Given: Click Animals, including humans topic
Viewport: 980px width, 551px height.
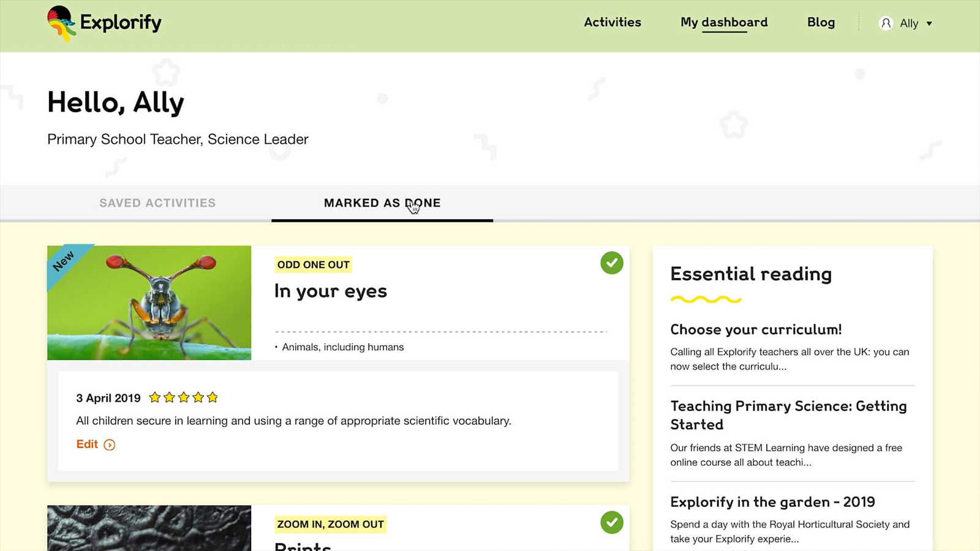Looking at the screenshot, I should point(343,347).
